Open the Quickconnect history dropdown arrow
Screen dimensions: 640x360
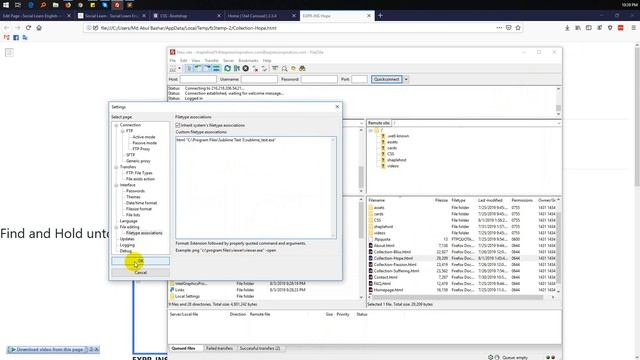406,79
